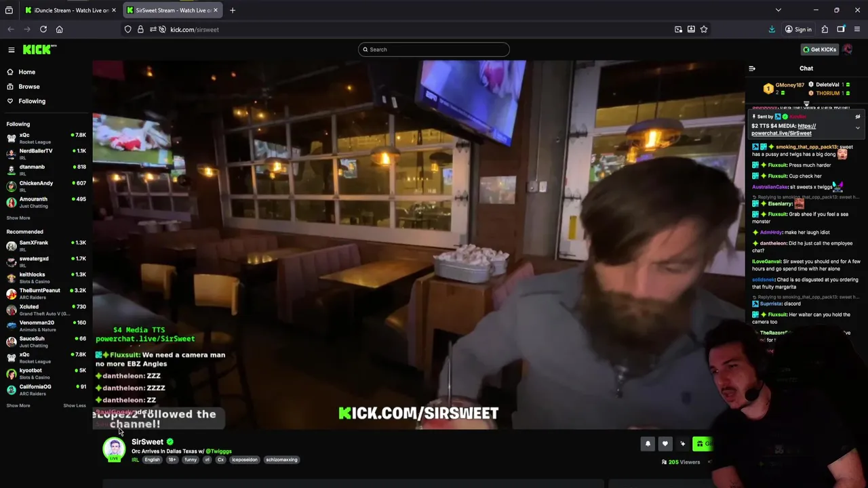Show more recommended channels
Image resolution: width=868 pixels, height=488 pixels.
tap(18, 405)
